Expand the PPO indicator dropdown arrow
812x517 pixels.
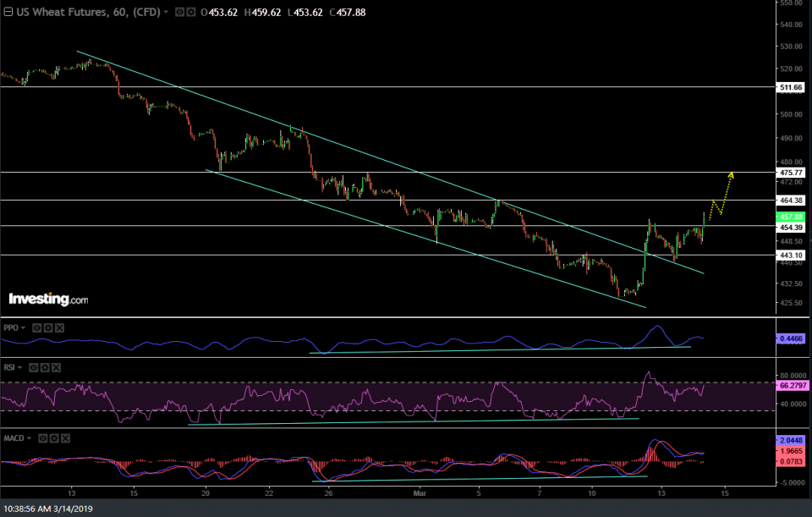(24, 327)
